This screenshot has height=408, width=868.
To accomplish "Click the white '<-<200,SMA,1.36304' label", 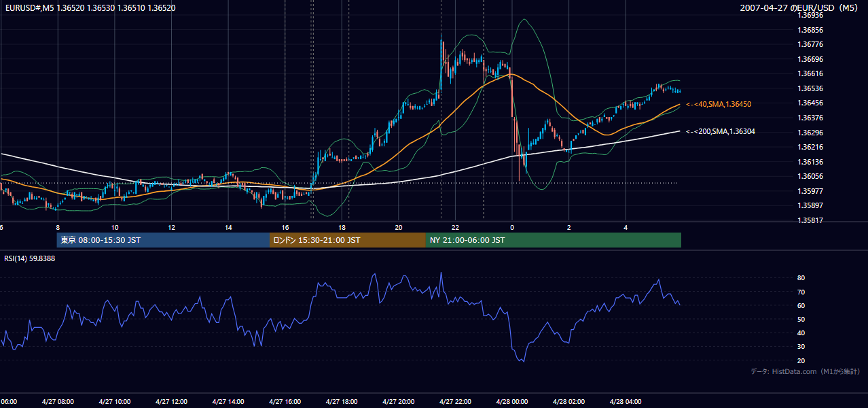I will tap(720, 132).
